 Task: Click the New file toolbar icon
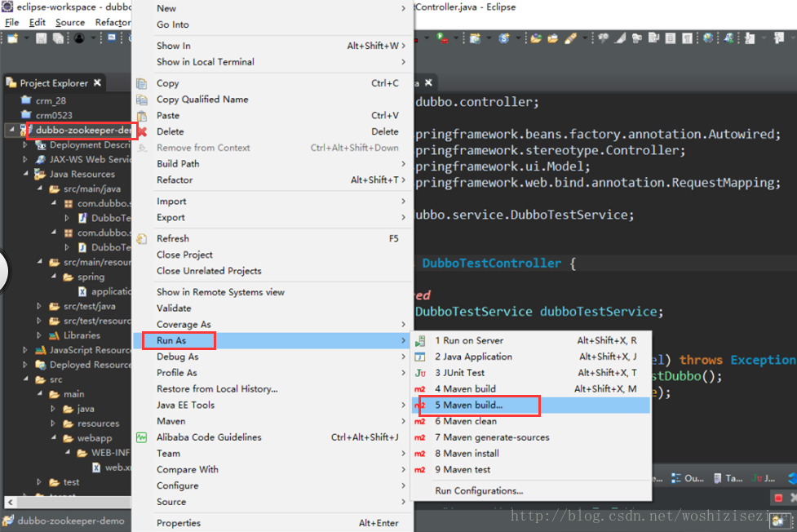click(13, 38)
